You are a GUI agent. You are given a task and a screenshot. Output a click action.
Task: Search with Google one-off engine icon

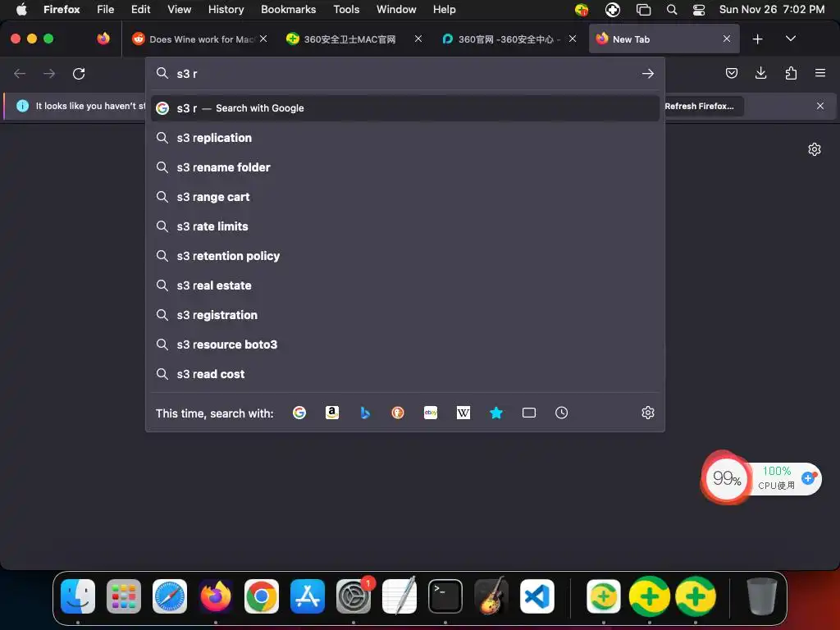tap(299, 413)
